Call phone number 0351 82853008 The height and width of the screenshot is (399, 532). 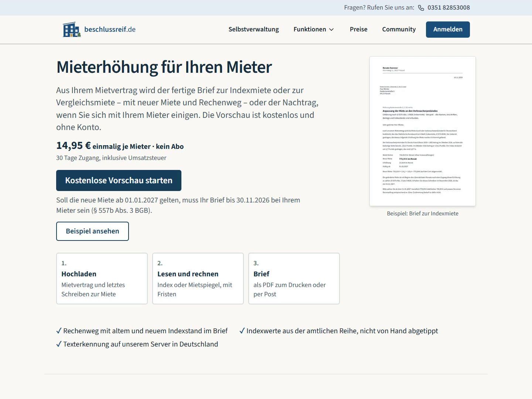449,8
